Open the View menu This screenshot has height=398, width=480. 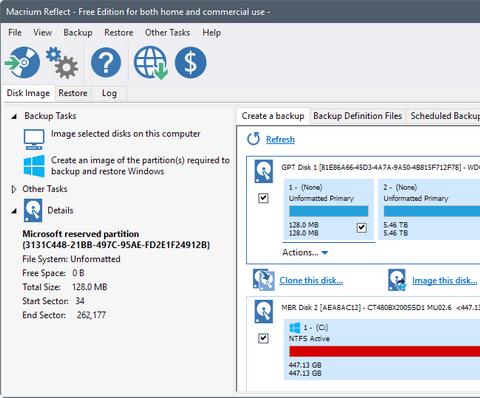[42, 33]
